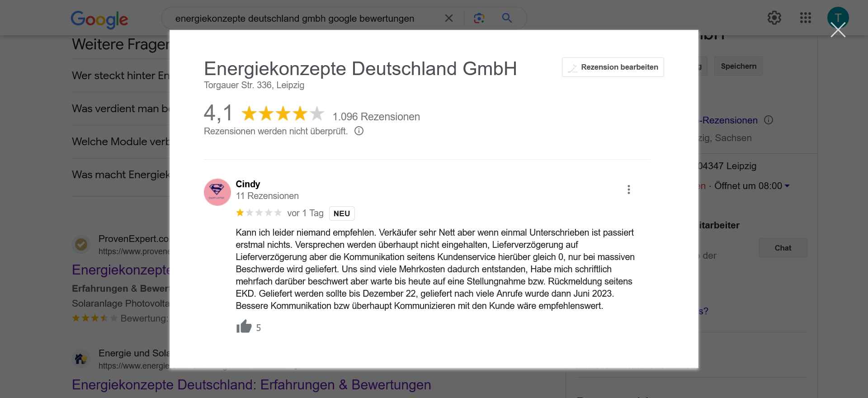Click the Chat button
868x398 pixels.
tap(783, 248)
